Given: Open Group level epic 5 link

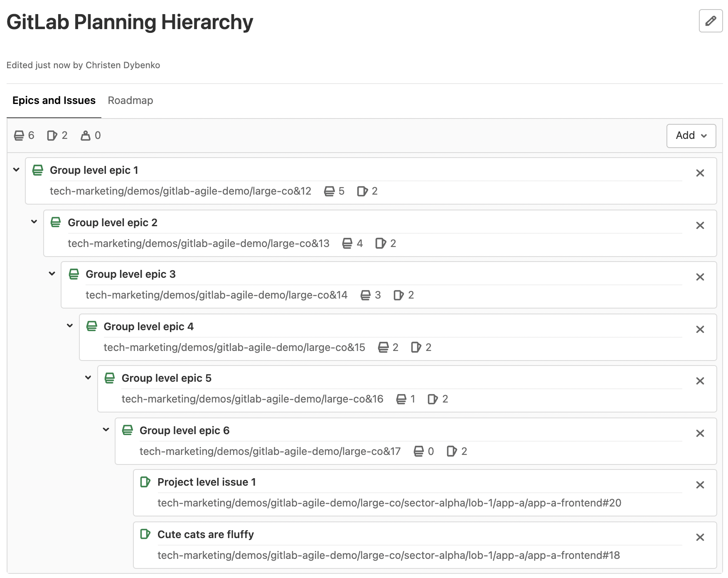Looking at the screenshot, I should click(167, 378).
